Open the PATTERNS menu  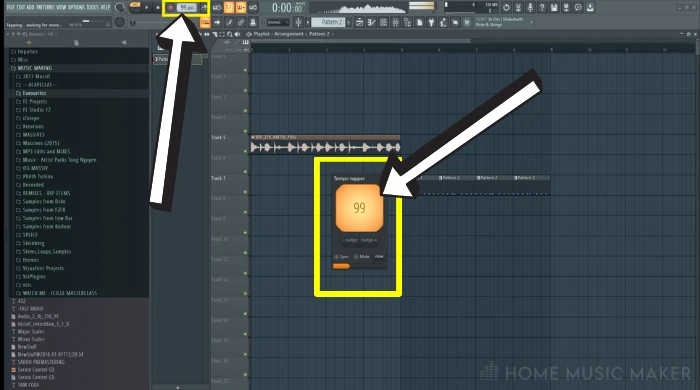46,8
